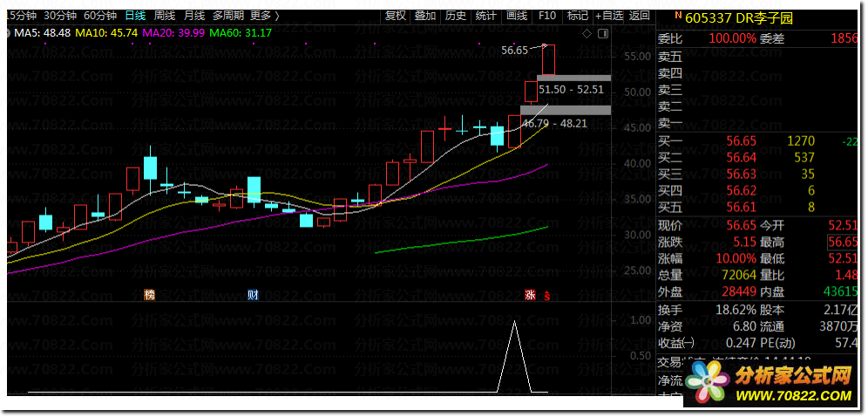This screenshot has height=417, width=868.
Task: Click the 涨 marker icon under the chart
Action: pos(530,295)
